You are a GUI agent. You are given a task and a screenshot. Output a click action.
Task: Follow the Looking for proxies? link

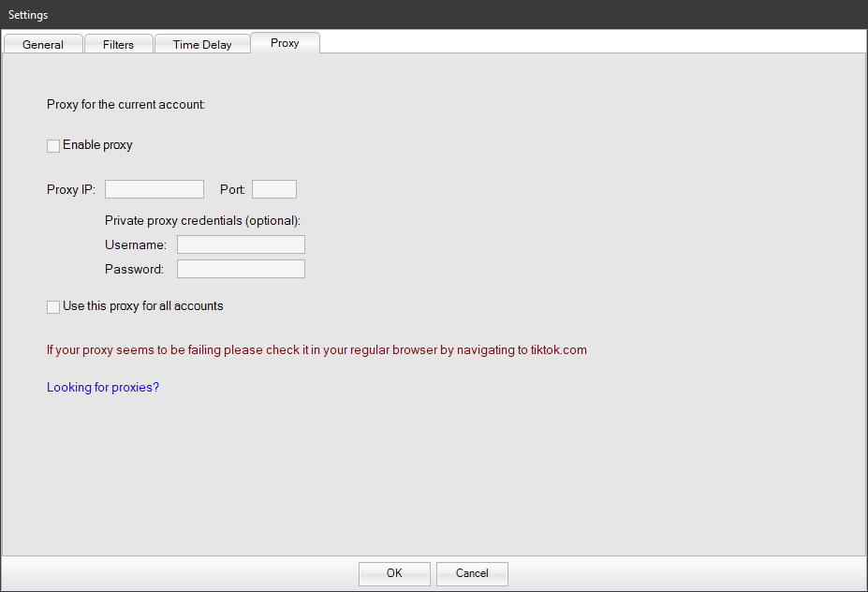pos(103,387)
